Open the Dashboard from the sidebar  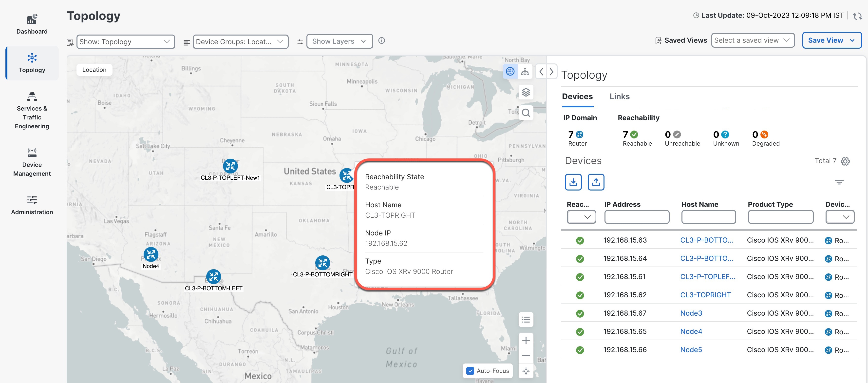pyautogui.click(x=32, y=24)
